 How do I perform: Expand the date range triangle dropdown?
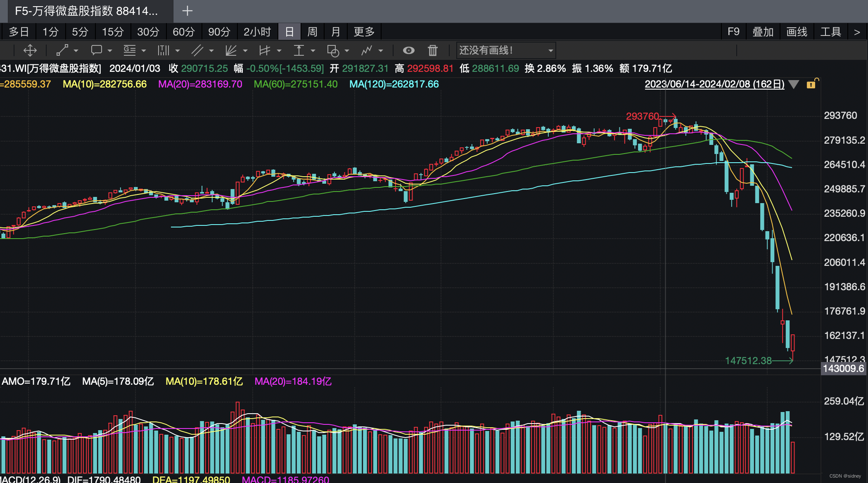[x=794, y=85]
